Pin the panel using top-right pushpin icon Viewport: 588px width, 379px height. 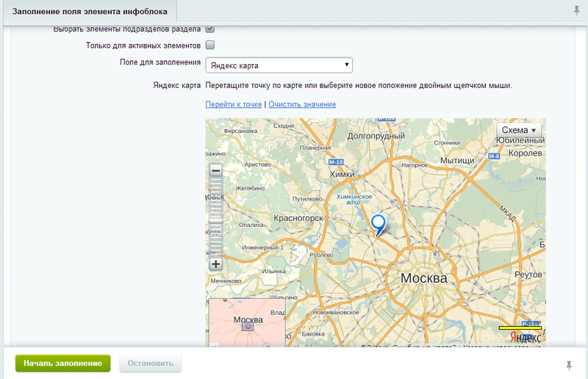tap(576, 10)
